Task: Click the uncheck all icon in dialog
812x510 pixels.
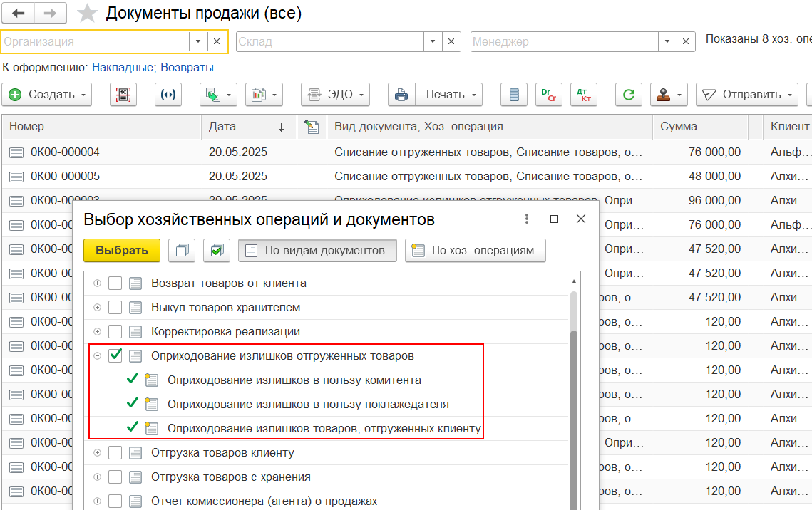Action: click(x=182, y=251)
